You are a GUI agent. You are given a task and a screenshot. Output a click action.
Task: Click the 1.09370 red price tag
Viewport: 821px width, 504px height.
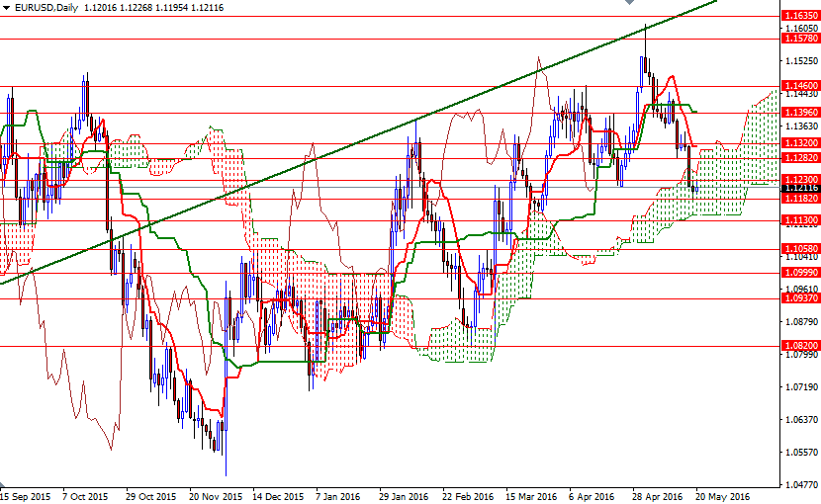coord(799,297)
